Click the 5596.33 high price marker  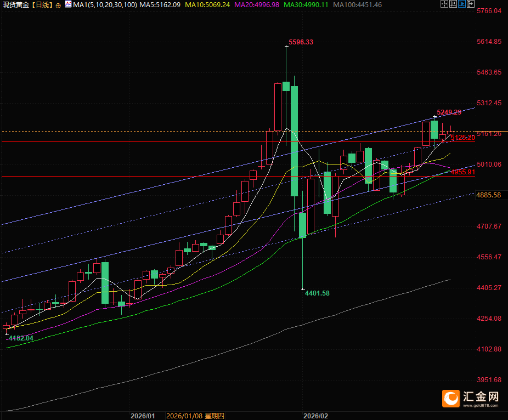301,42
